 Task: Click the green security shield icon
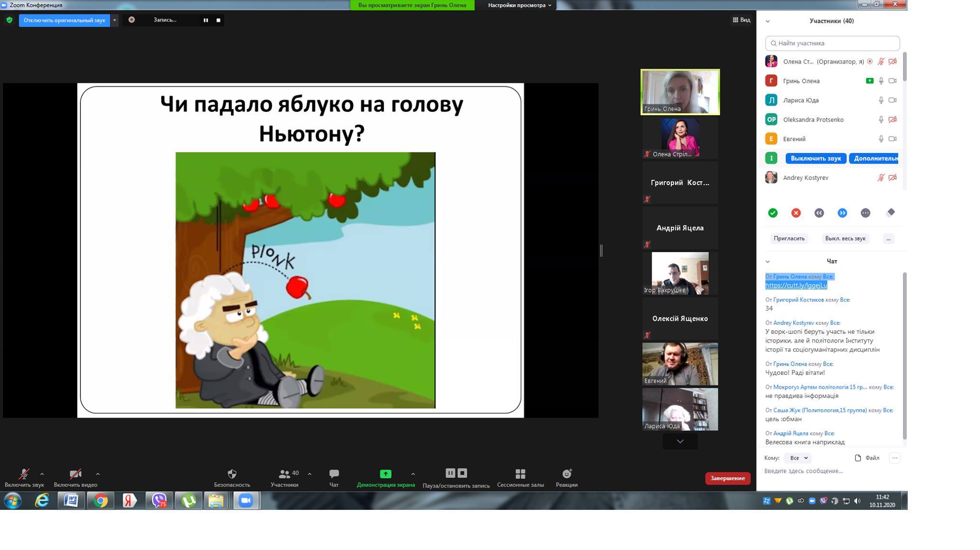tap(9, 20)
